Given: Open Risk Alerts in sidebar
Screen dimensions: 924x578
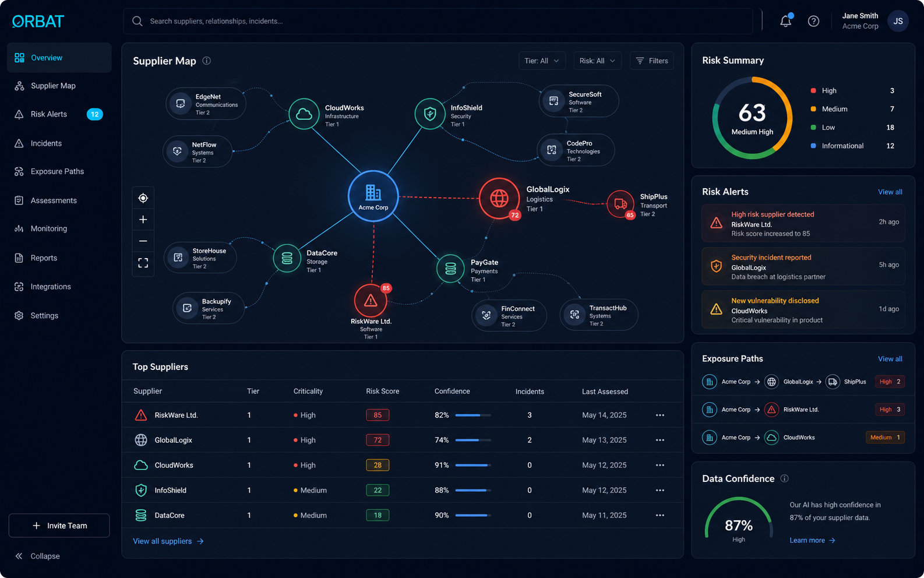Looking at the screenshot, I should 59,114.
